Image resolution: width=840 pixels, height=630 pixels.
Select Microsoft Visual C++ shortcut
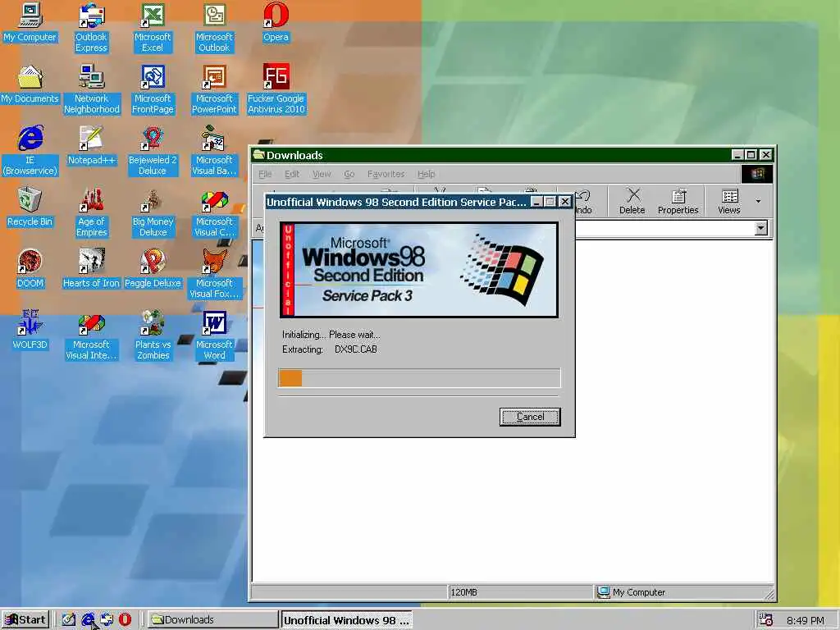click(214, 212)
